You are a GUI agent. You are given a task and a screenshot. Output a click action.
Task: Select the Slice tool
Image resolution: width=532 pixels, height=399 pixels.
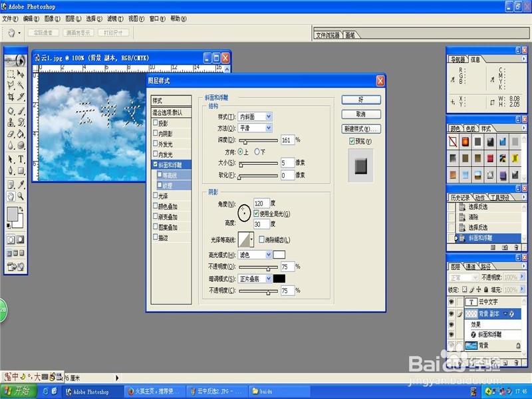tap(21, 96)
